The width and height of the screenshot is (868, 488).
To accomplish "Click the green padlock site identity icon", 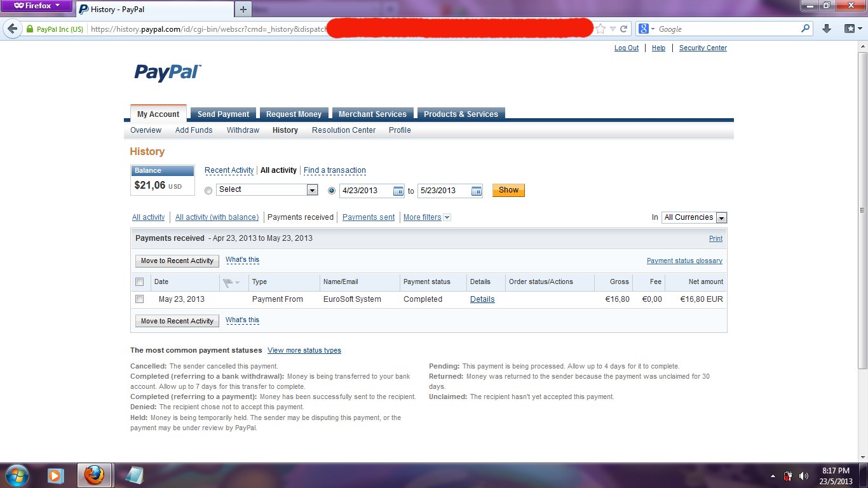I will (29, 29).
